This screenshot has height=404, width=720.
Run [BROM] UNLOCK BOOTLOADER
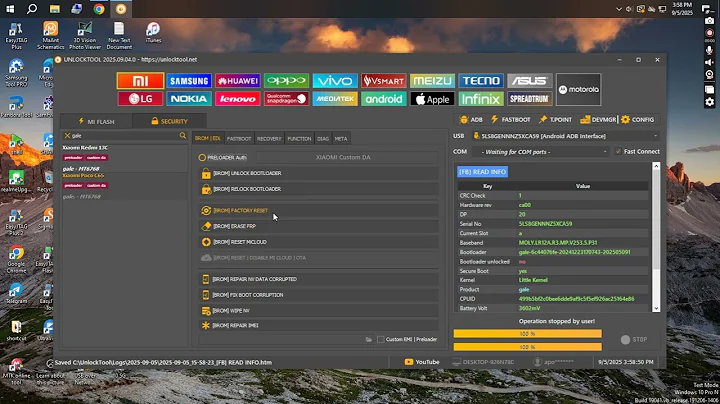319,173
